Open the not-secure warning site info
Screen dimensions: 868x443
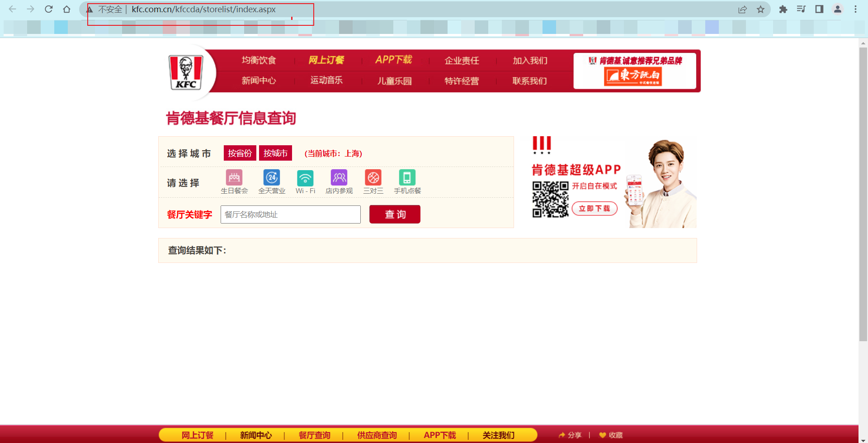(x=90, y=10)
